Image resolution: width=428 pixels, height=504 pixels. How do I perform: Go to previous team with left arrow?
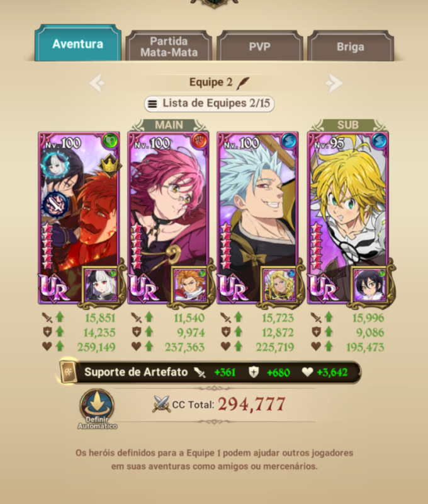tap(97, 83)
